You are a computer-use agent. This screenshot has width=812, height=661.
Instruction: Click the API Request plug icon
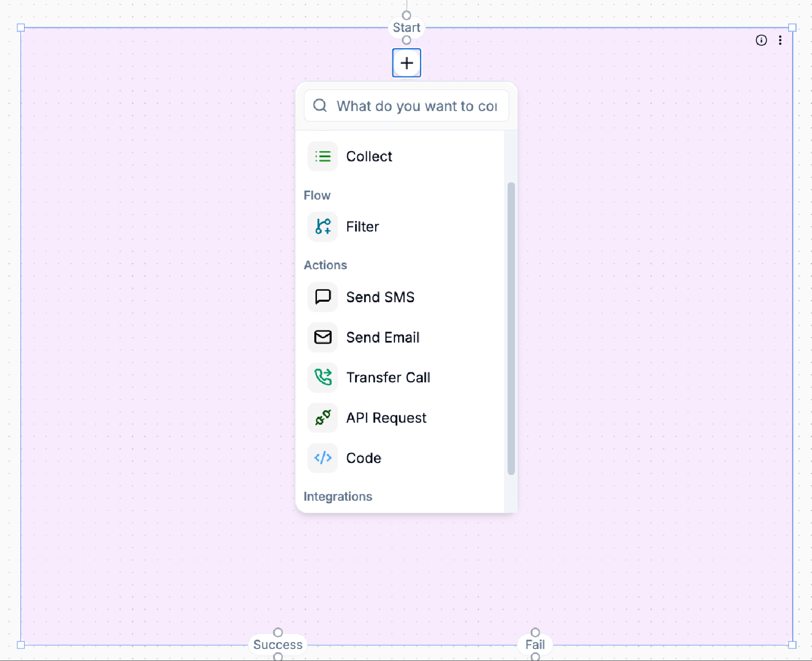pos(322,418)
